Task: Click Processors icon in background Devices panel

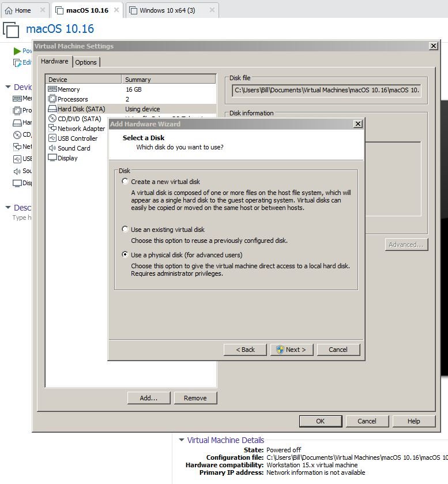Action: 17,110
